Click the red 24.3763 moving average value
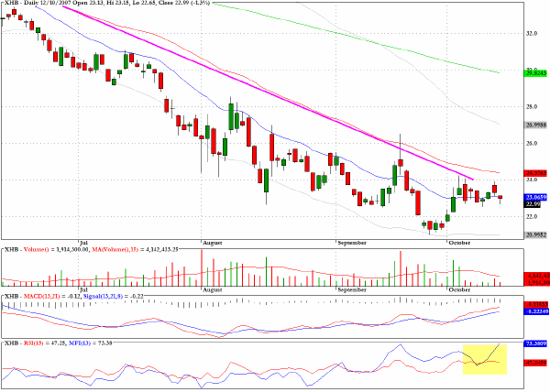The height and width of the screenshot is (392, 550). click(535, 173)
